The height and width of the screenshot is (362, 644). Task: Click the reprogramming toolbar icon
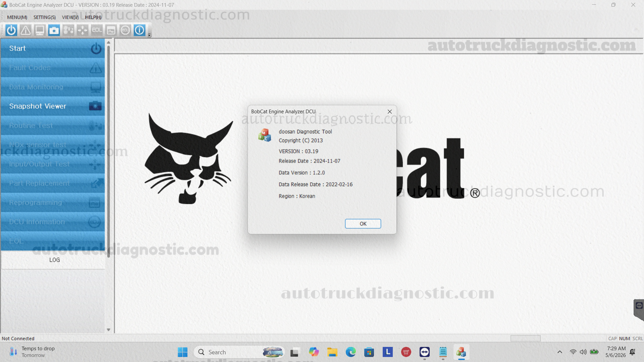[x=111, y=30]
